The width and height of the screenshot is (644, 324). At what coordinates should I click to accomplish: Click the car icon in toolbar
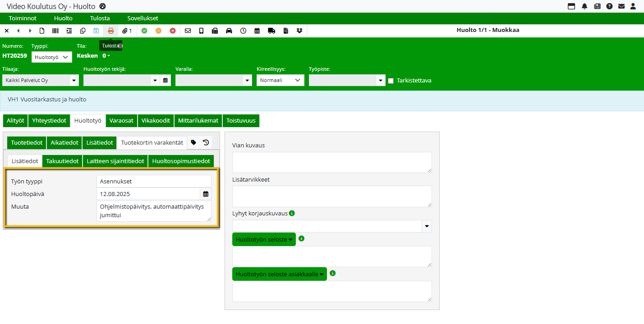click(229, 31)
